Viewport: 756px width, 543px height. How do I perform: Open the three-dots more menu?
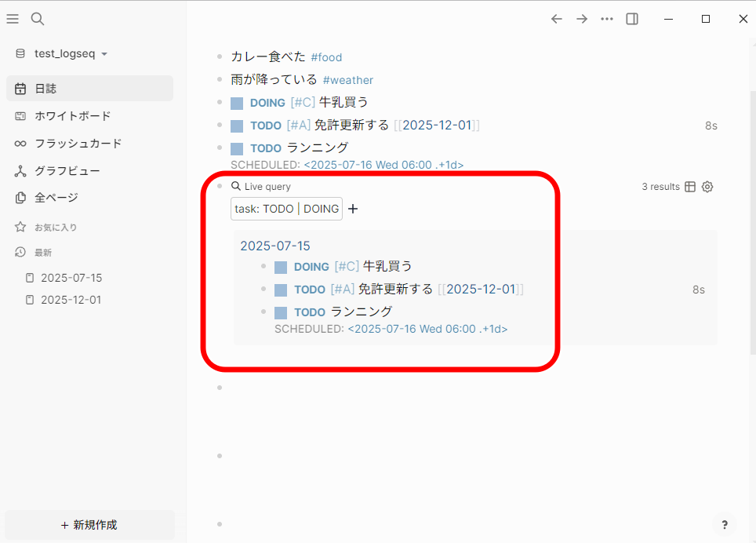tap(607, 19)
